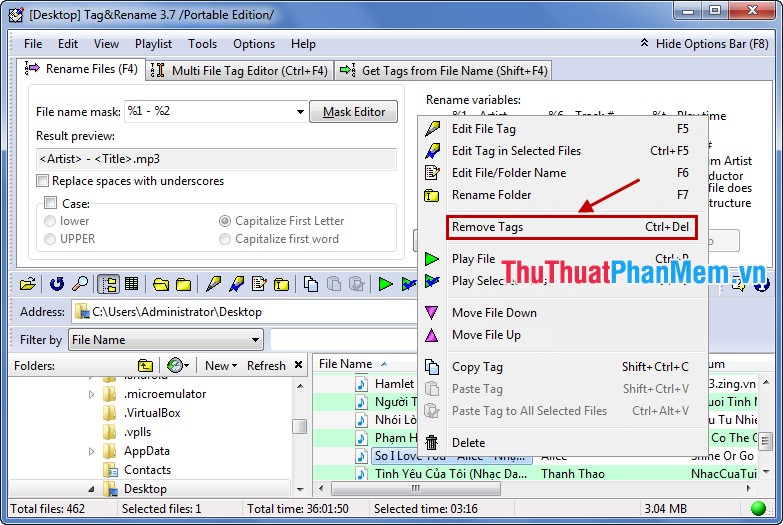Choose Move File Up from context menu

563,335
